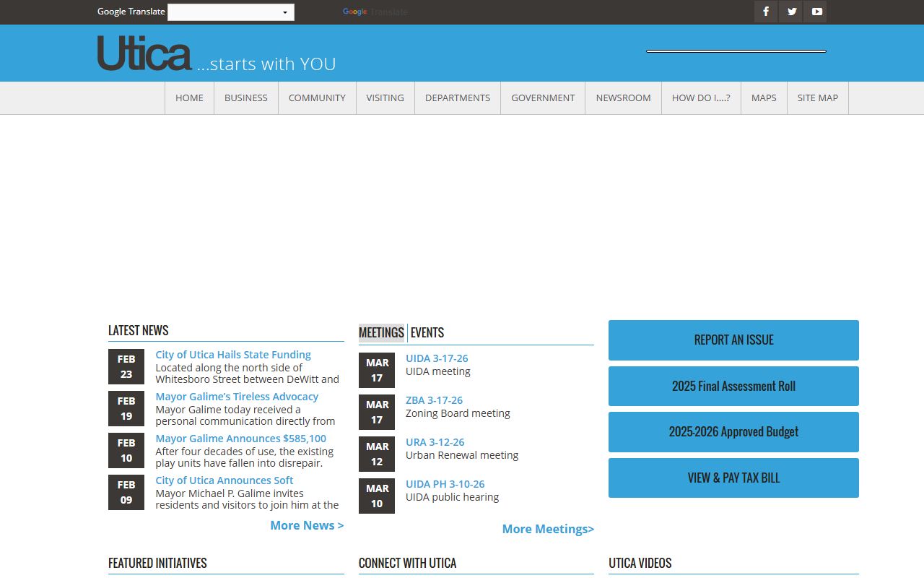Image resolution: width=924 pixels, height=578 pixels.
Task: Follow the More News link
Action: 307,525
